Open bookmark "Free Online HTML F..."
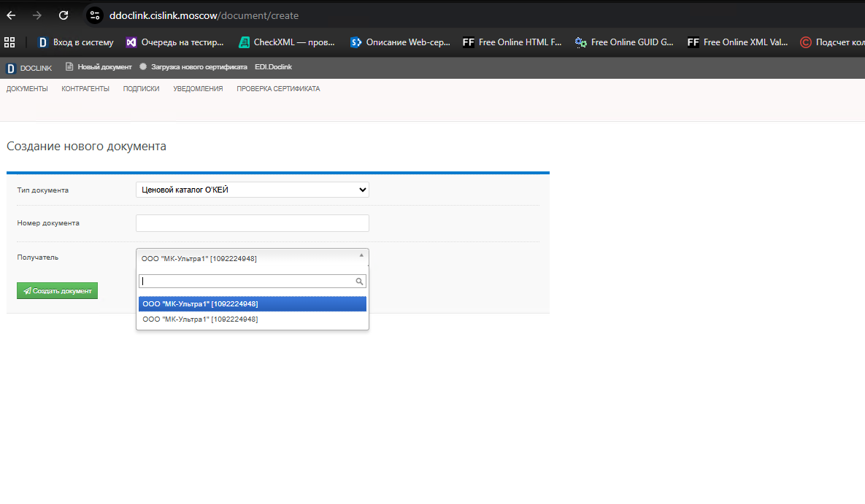 click(x=512, y=42)
